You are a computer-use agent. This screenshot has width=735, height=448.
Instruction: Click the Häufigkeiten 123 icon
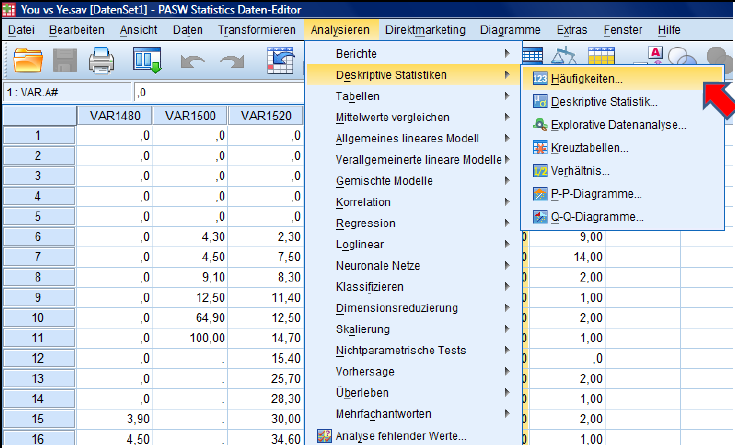pyautogui.click(x=540, y=79)
